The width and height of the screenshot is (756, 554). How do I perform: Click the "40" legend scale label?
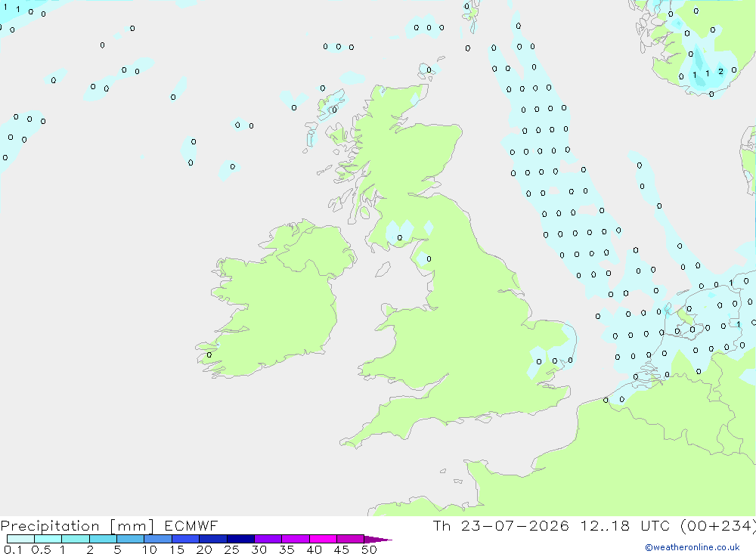coord(314,549)
